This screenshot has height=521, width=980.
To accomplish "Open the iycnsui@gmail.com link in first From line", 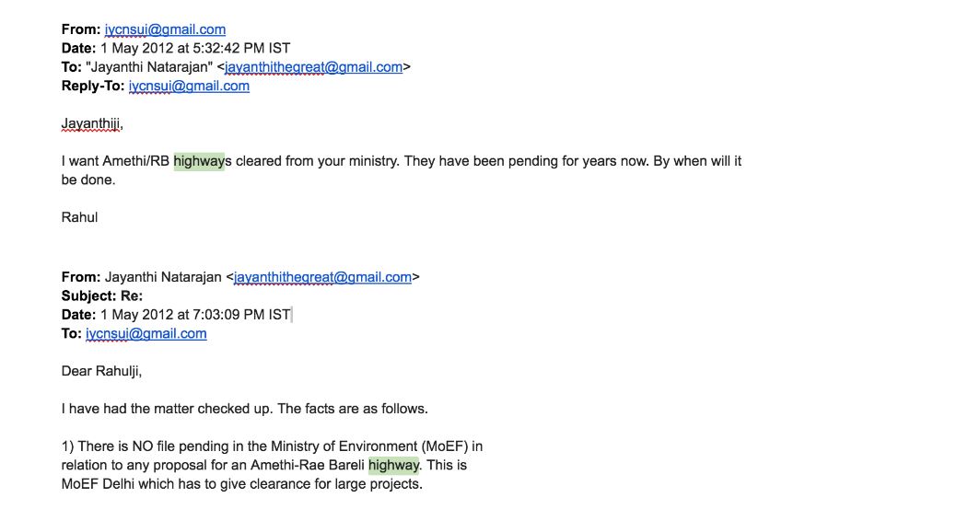I will pyautogui.click(x=165, y=29).
